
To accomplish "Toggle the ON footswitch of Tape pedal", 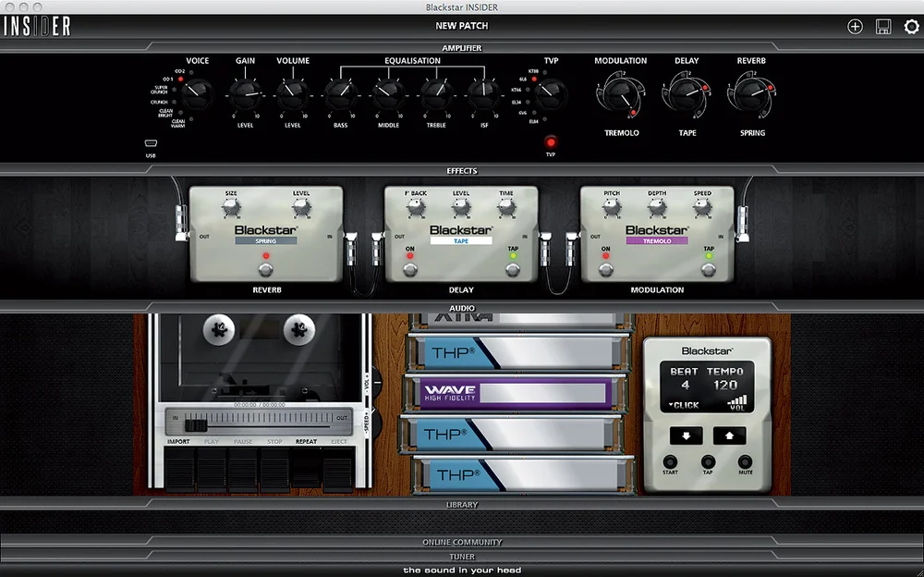I will 410,270.
